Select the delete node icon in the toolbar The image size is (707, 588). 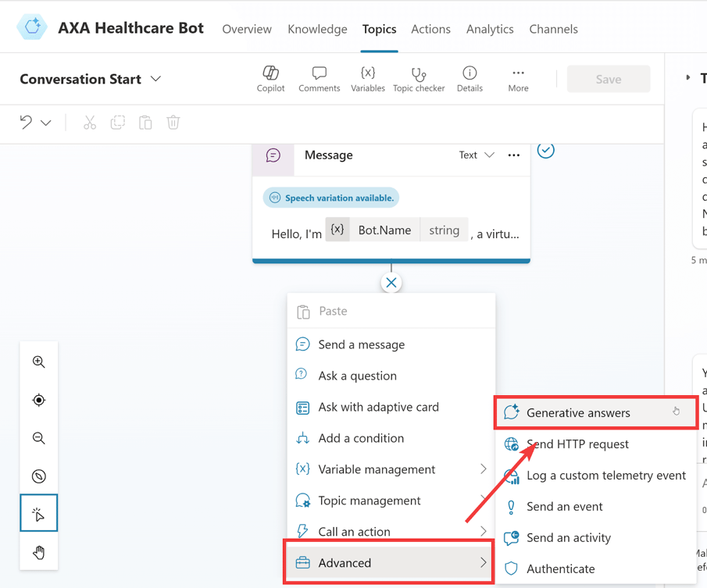tap(173, 122)
